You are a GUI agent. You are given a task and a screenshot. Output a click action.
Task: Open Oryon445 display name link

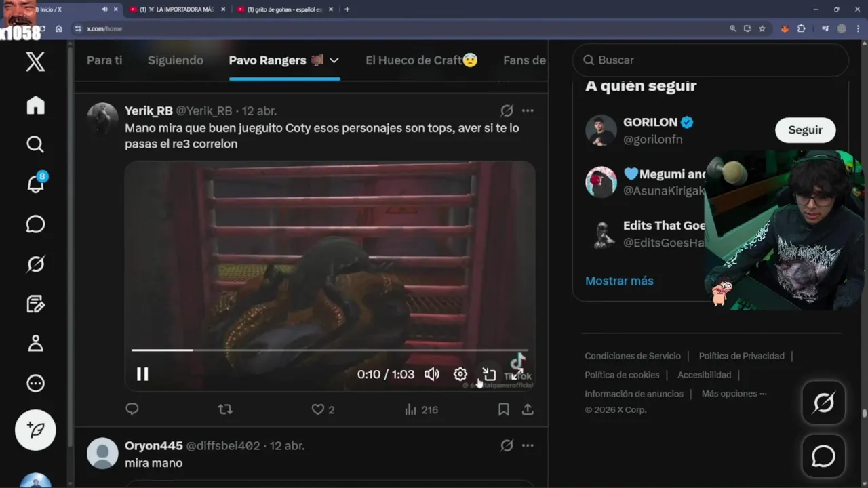[x=154, y=445]
